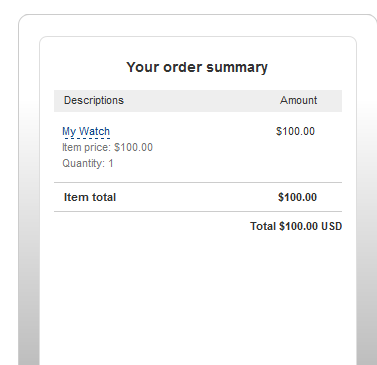
Task: Click the Quantity label text
Action: pos(83,163)
